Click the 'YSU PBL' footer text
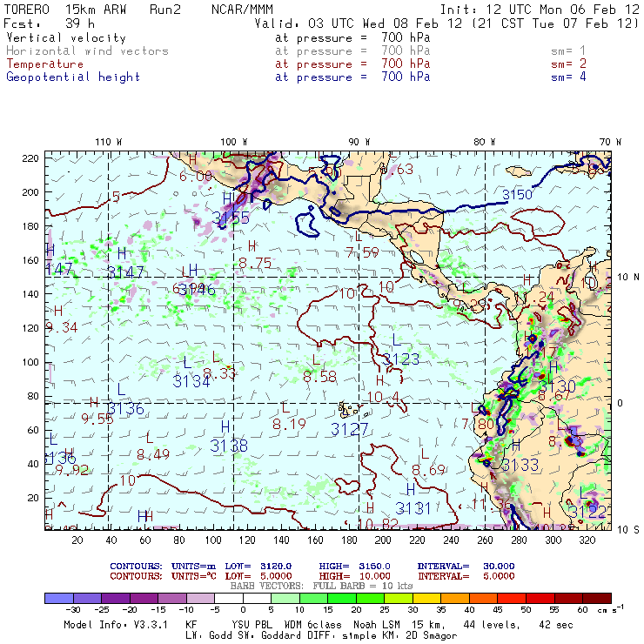This screenshot has width=644, height=644. pos(252,625)
